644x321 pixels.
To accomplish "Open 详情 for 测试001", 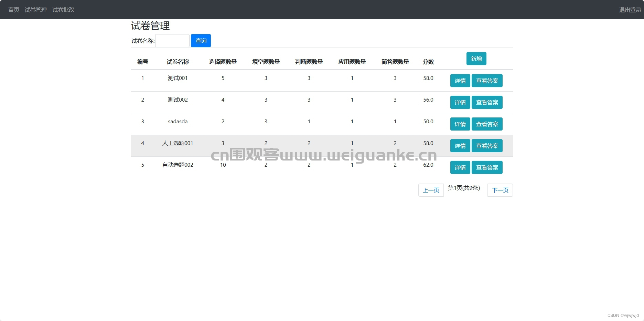I will 460,81.
